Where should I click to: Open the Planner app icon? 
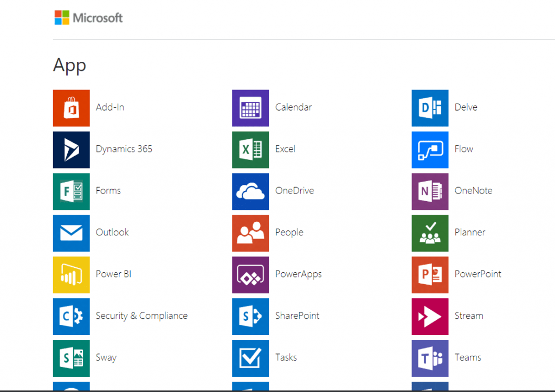click(429, 233)
